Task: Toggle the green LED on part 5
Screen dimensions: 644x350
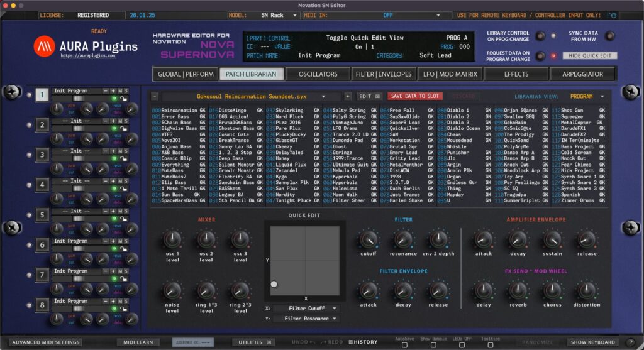Action: [114, 218]
